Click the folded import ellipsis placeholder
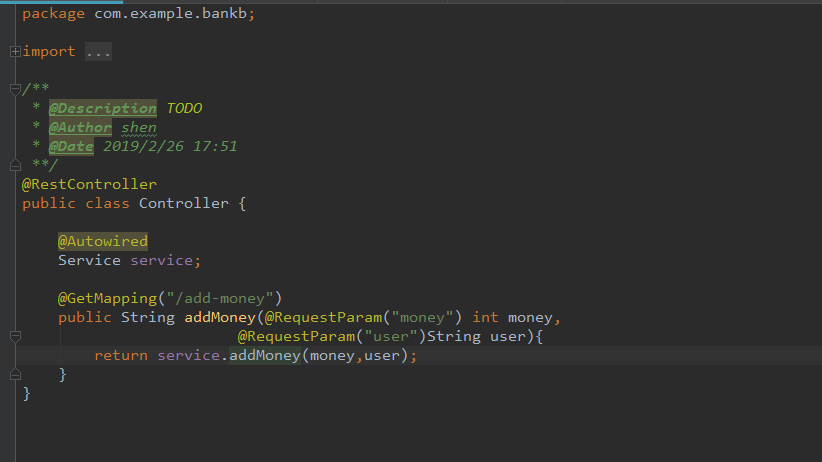 coord(99,52)
